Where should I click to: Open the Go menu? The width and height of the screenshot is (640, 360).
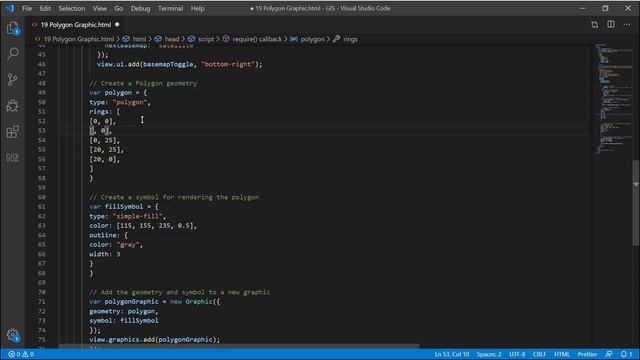[118, 8]
